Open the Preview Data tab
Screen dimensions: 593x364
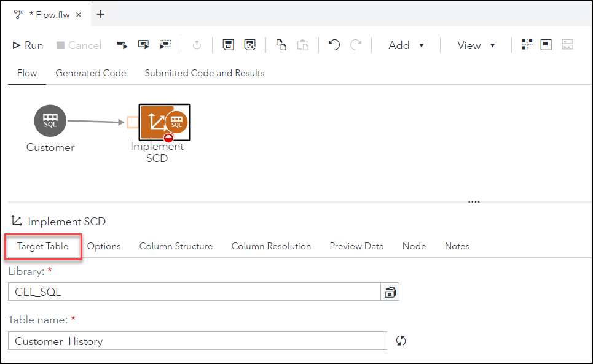[x=356, y=246]
